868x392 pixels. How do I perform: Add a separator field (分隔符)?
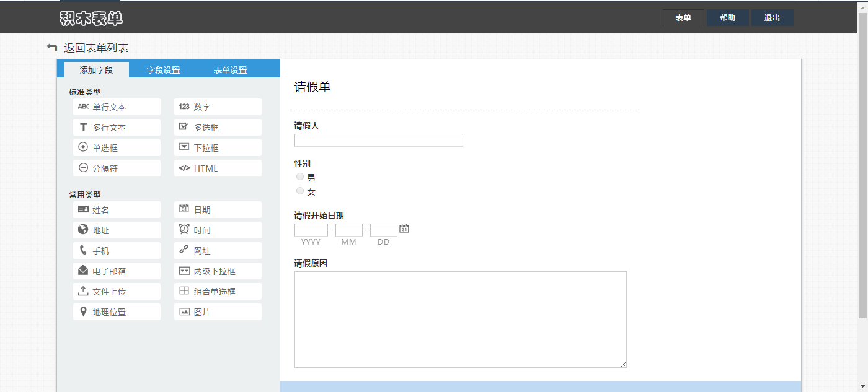click(117, 168)
